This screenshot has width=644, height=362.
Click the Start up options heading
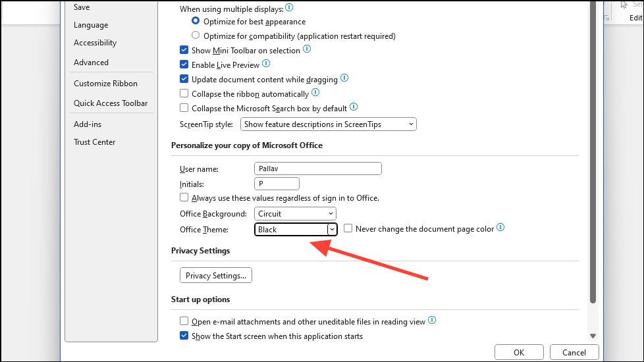200,299
